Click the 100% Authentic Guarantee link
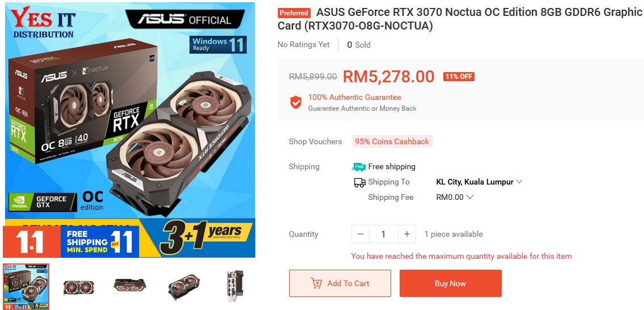Viewport: 644px width, 310px height. click(354, 98)
